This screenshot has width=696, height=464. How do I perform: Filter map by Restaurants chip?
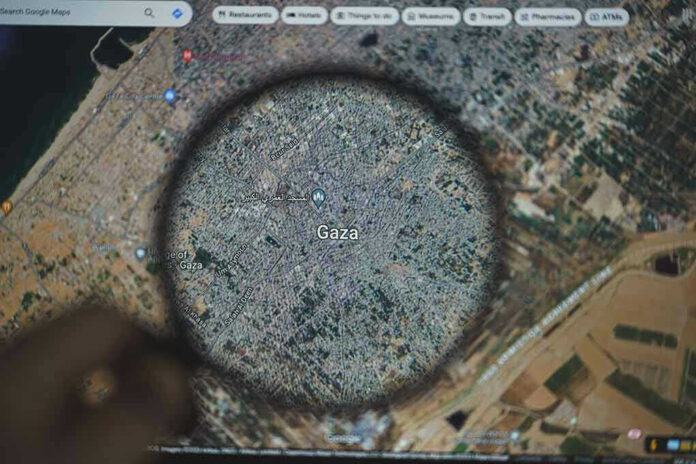[246, 16]
